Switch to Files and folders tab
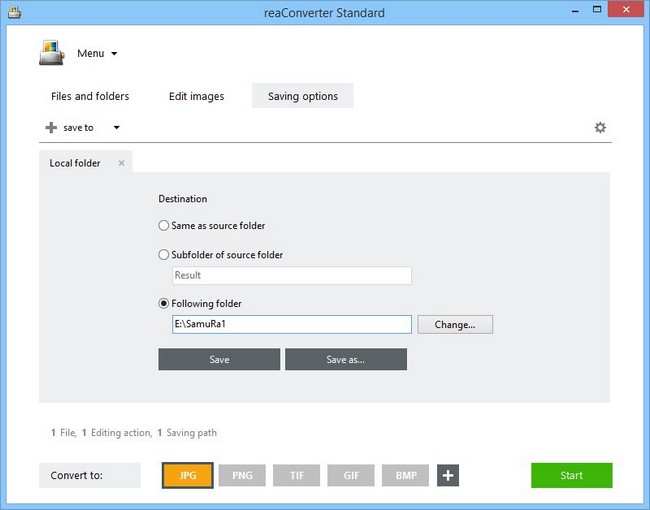This screenshot has width=650, height=510. [x=90, y=96]
